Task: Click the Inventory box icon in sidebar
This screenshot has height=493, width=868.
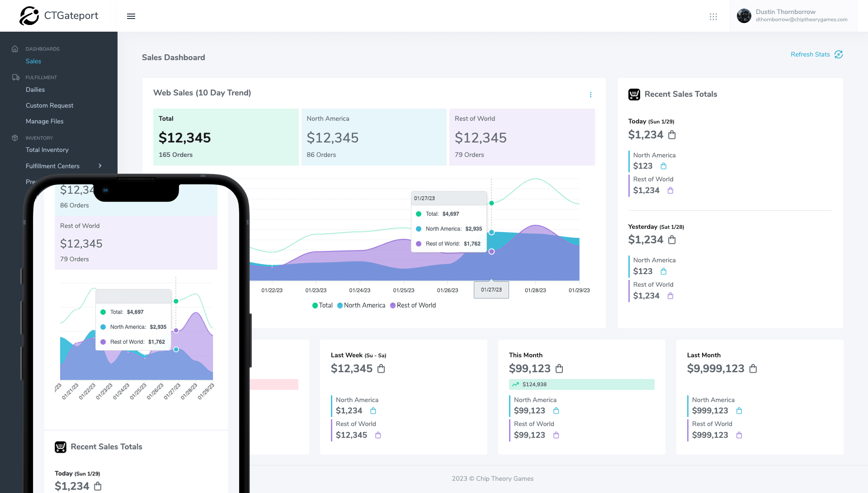Action: [15, 137]
